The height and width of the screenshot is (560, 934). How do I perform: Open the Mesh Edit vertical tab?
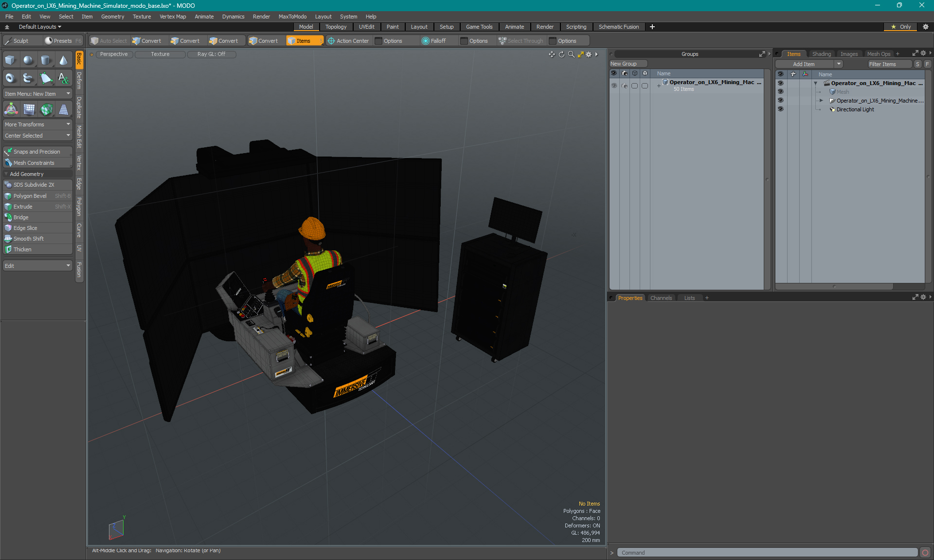79,137
